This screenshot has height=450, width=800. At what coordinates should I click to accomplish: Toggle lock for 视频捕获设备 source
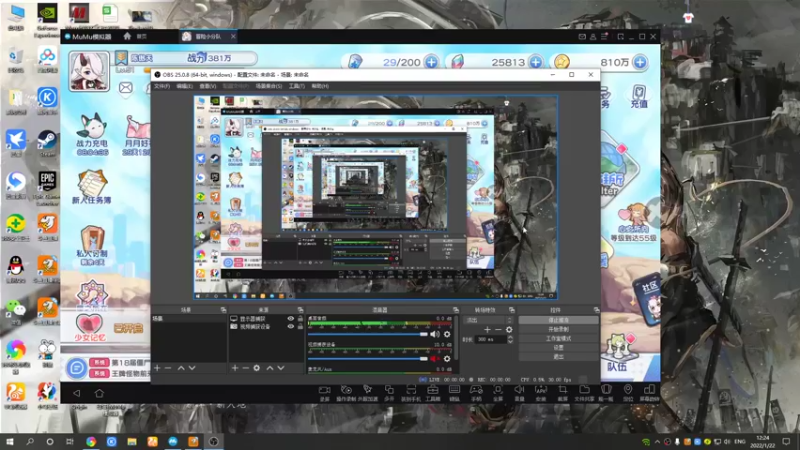300,327
